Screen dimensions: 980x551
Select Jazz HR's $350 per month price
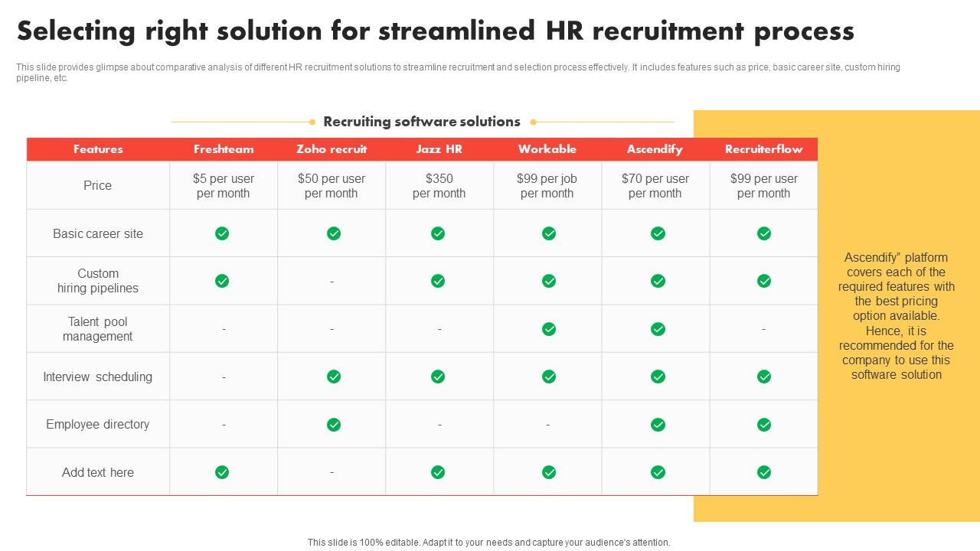[x=439, y=185]
